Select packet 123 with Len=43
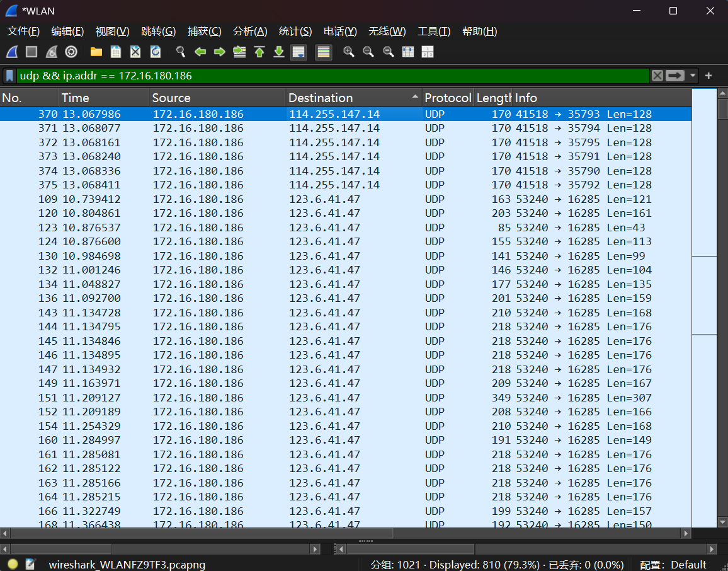728x571 pixels. (346, 228)
